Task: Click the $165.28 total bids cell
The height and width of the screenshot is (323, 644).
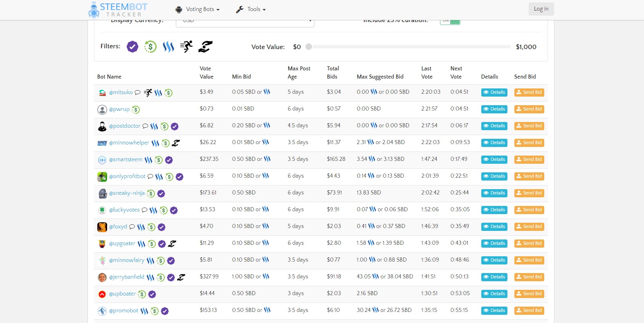Action: coord(336,159)
